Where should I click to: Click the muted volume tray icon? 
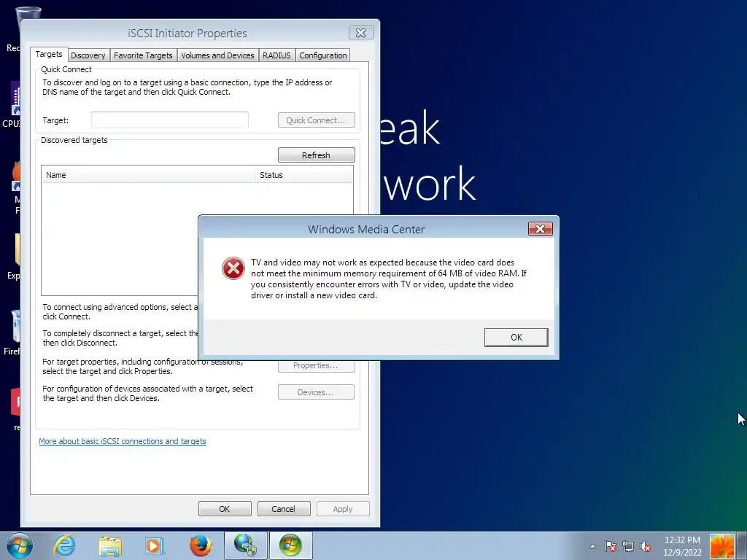coord(646,546)
